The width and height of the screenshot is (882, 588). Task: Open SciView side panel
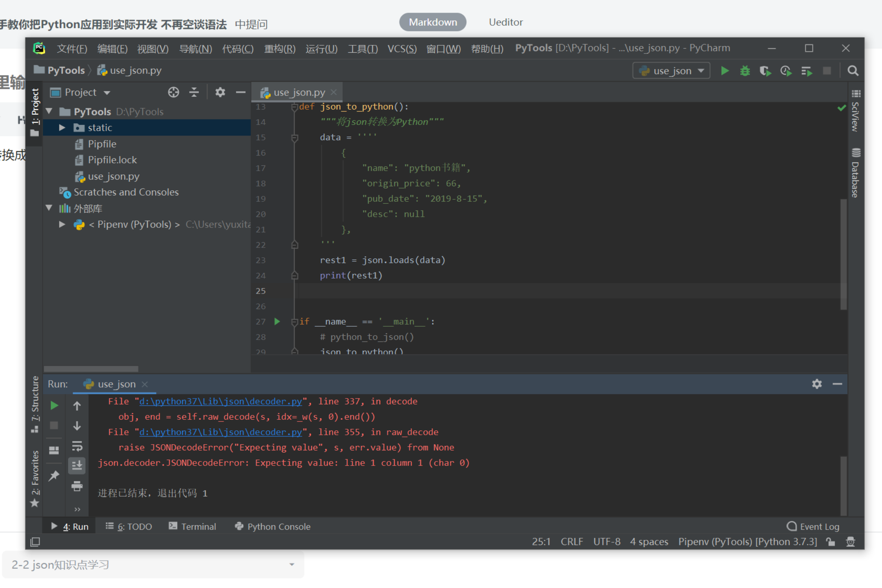[856, 111]
